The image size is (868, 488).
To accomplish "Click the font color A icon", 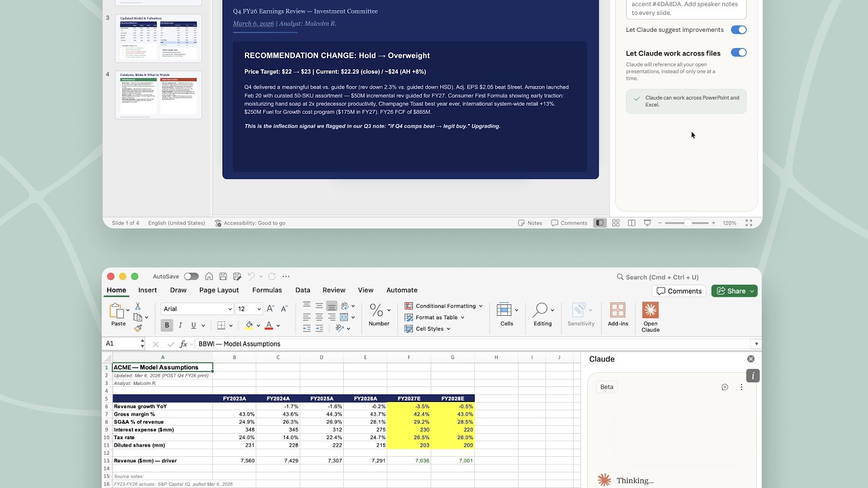I will [269, 325].
